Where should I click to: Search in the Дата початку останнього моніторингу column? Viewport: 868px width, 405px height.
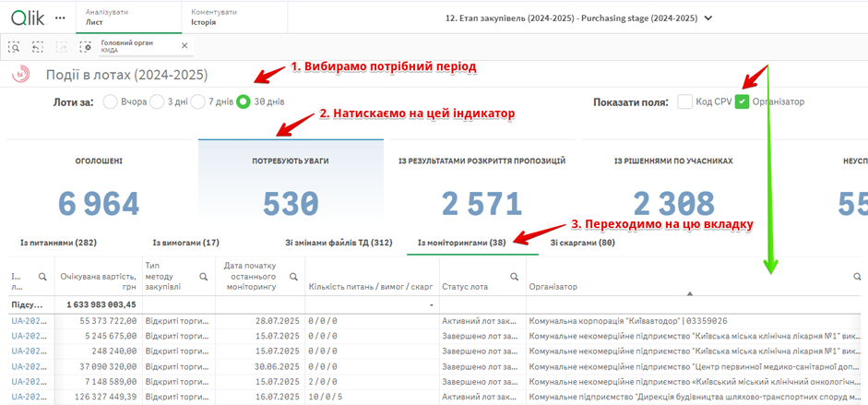click(293, 276)
